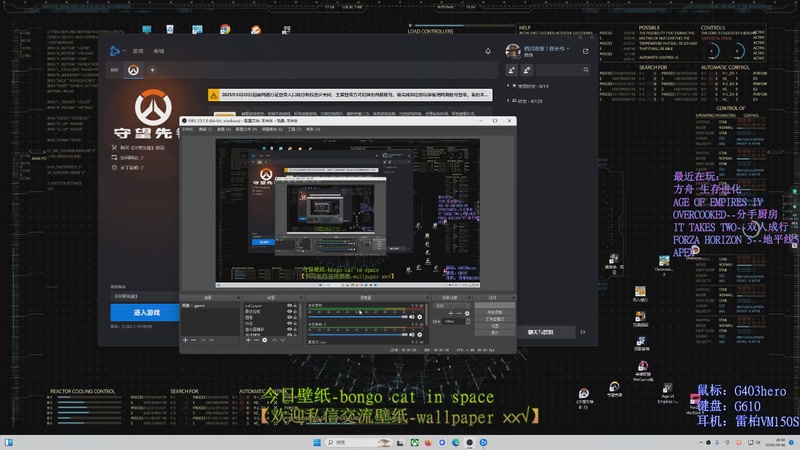Expand favorite friends 0/14 group

coord(529,86)
